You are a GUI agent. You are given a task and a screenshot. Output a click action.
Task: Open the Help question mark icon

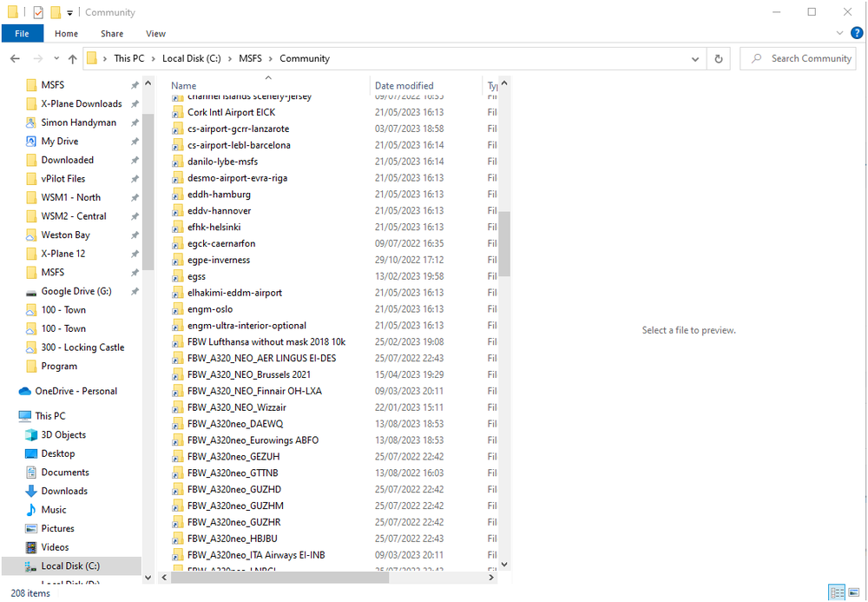857,33
